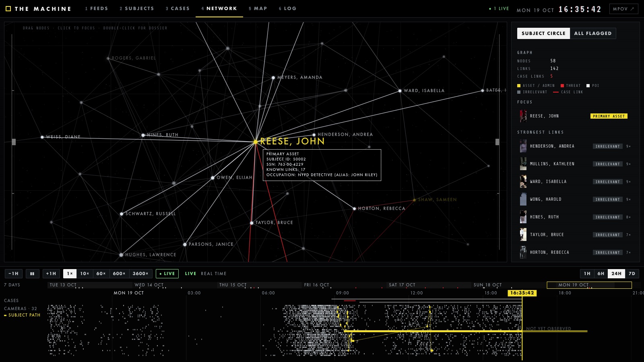Set playback speed to 1×
This screenshot has height=362, width=644.
coord(70,274)
